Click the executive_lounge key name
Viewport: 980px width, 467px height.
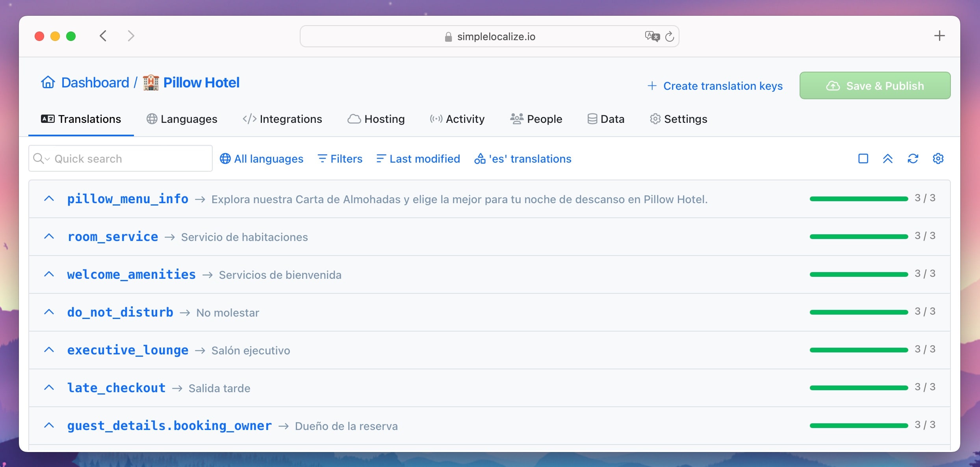[128, 350]
